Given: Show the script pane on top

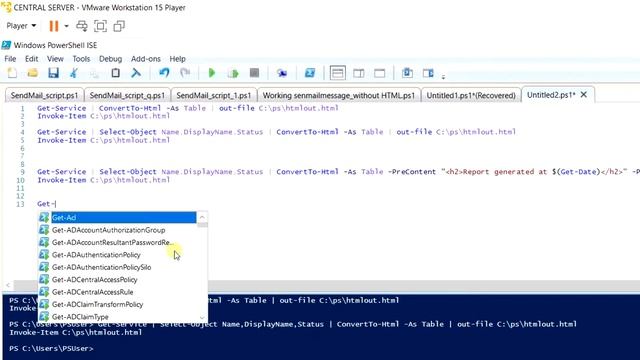Looking at the screenshot, I should (338, 73).
